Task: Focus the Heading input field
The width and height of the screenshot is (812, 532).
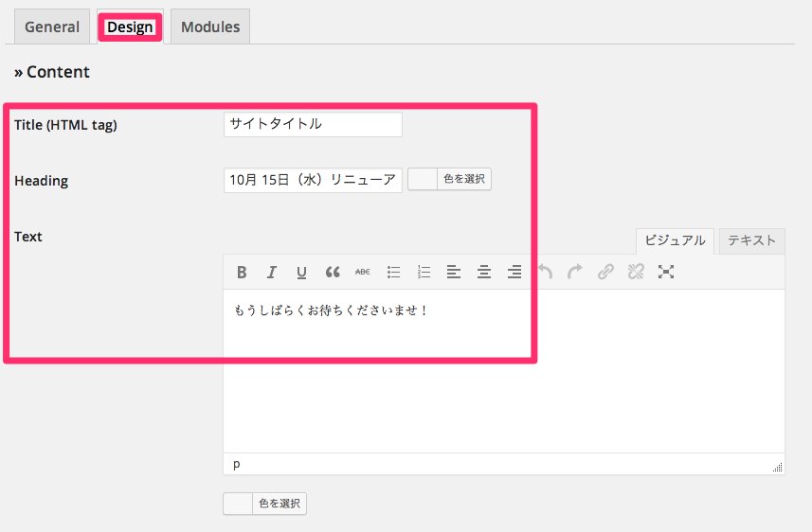Action: (313, 180)
